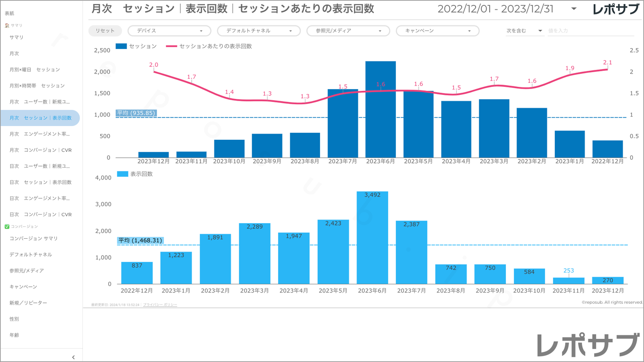Click the house icon beside サマリ section
This screenshot has width=644, height=362.
tap(7, 25)
